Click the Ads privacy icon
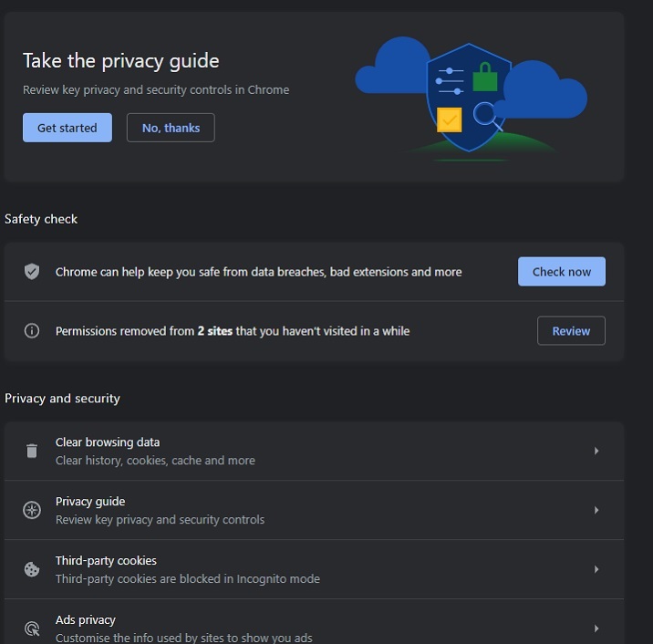This screenshot has width=653, height=644. (32, 628)
